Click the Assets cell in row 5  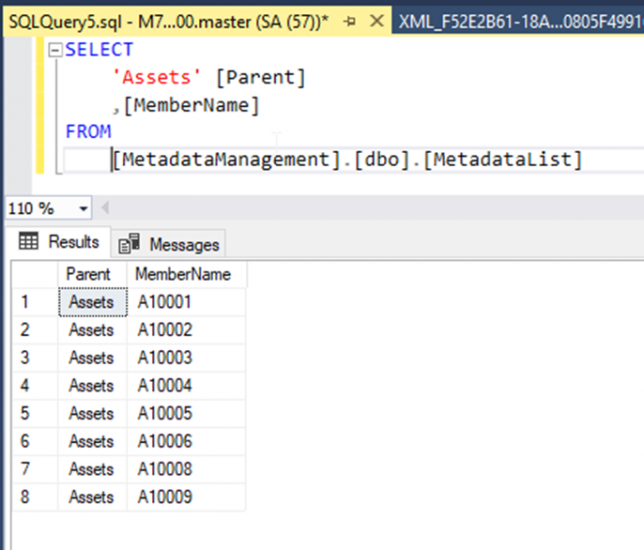tap(92, 413)
